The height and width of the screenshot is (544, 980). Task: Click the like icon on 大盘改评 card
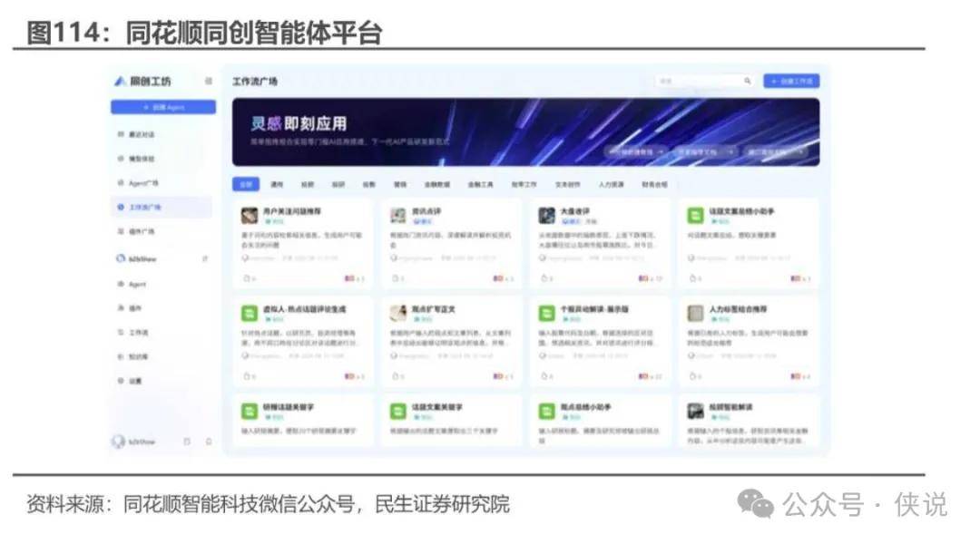[x=544, y=278]
